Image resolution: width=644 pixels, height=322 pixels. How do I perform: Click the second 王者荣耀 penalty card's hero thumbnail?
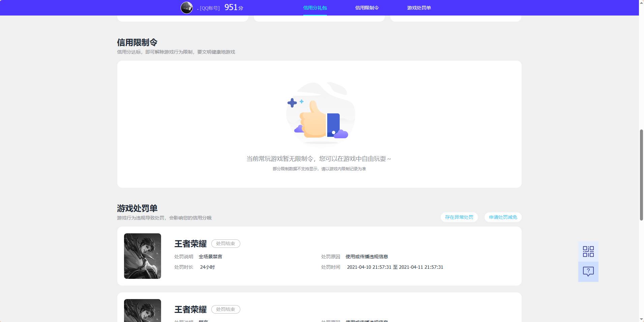tap(143, 311)
